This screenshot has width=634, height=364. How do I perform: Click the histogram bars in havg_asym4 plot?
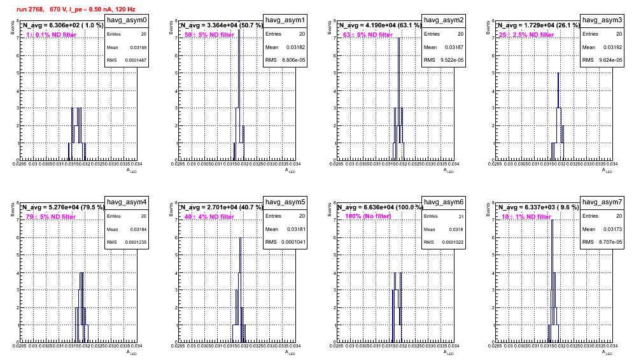(x=81, y=307)
